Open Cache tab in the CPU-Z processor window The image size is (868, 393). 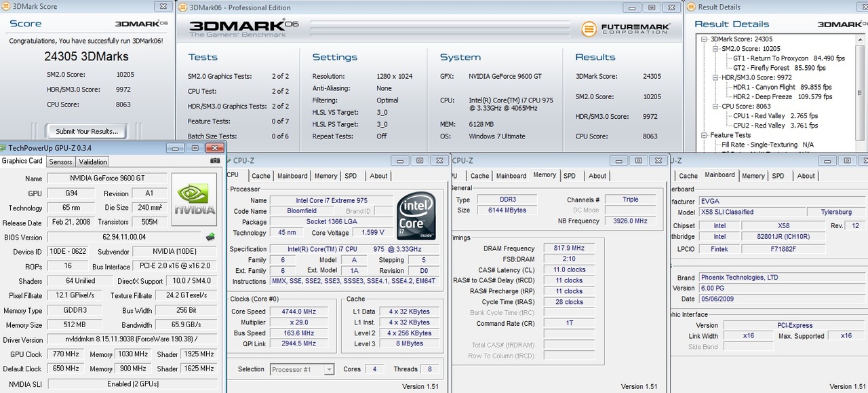[261, 176]
